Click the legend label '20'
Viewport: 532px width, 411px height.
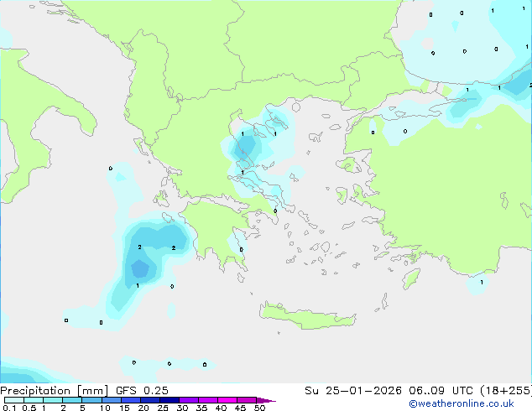[x=143, y=408]
